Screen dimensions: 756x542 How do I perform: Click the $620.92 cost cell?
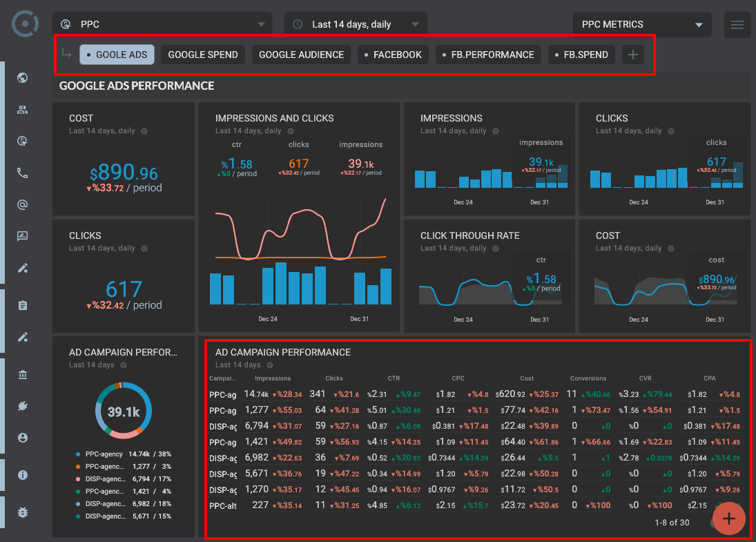click(x=511, y=394)
